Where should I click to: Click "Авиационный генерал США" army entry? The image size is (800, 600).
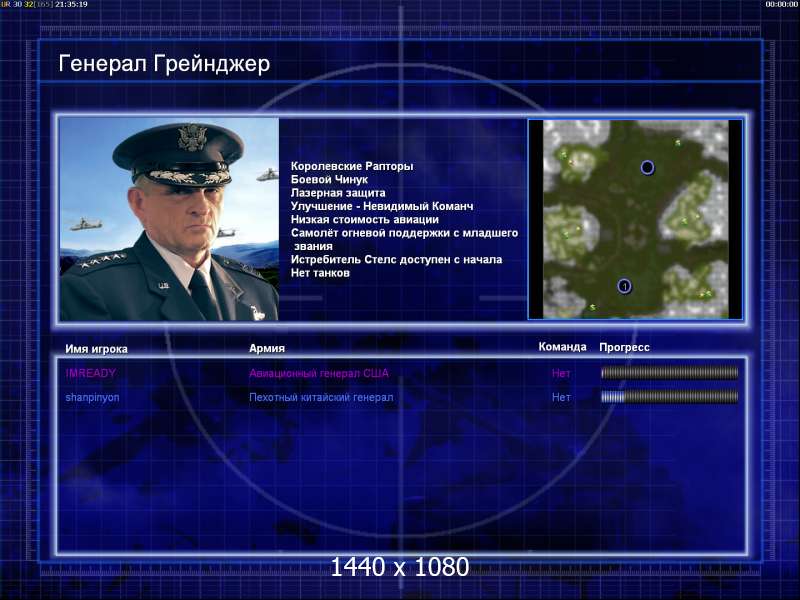pyautogui.click(x=319, y=373)
